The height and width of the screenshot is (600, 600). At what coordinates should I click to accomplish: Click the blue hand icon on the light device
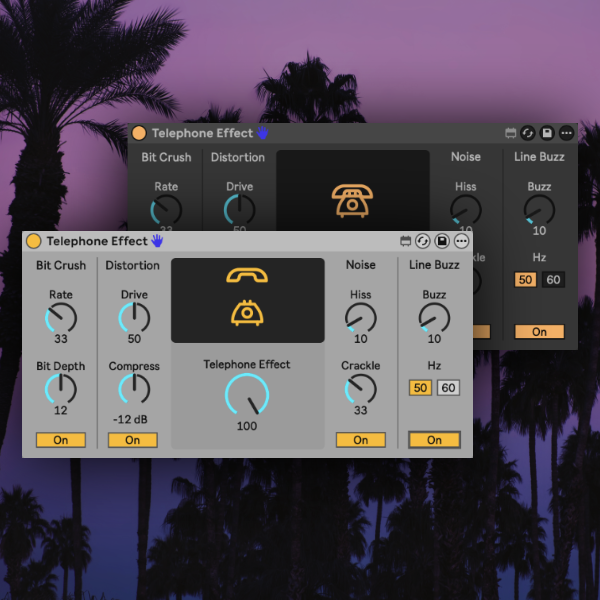[157, 241]
